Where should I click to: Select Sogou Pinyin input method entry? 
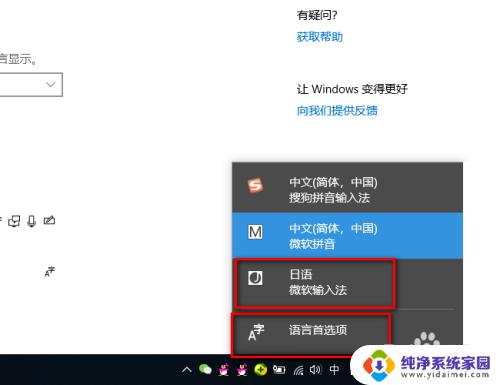click(347, 189)
